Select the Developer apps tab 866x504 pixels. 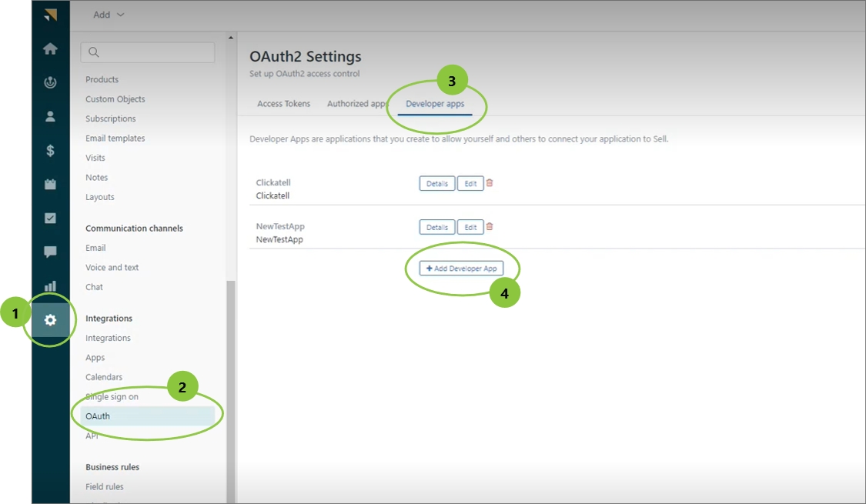(435, 104)
